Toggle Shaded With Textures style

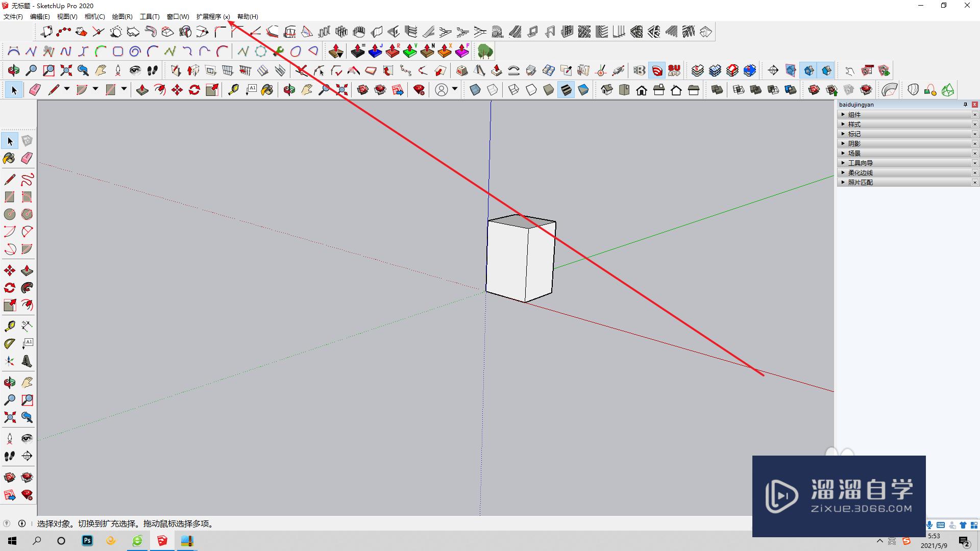coord(566,90)
